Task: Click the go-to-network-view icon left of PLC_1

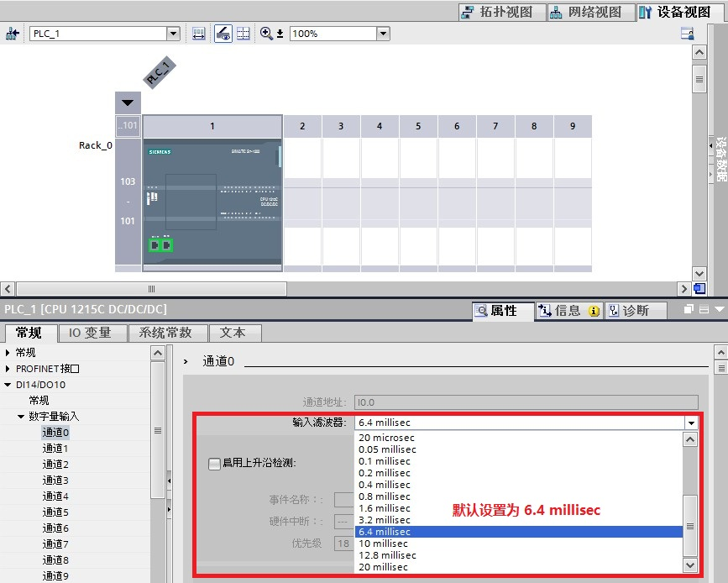Action: (x=12, y=34)
